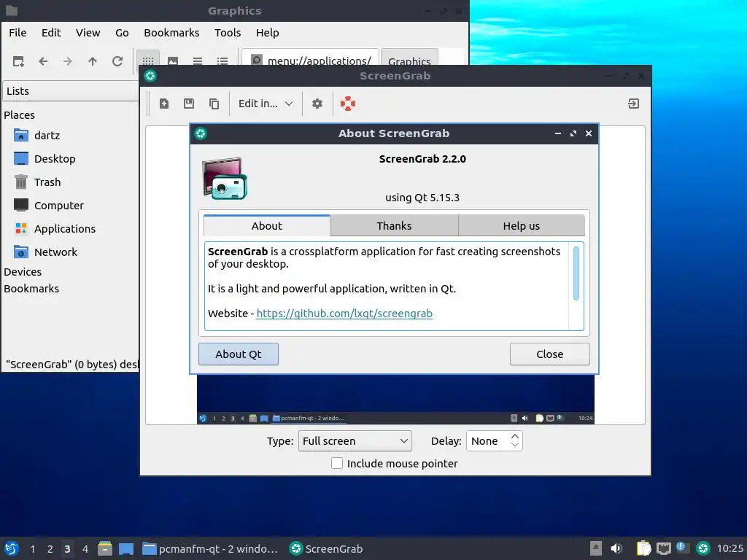The height and width of the screenshot is (560, 747).
Task: Click the new tab icon in Graphics file manager
Action: coord(18,61)
